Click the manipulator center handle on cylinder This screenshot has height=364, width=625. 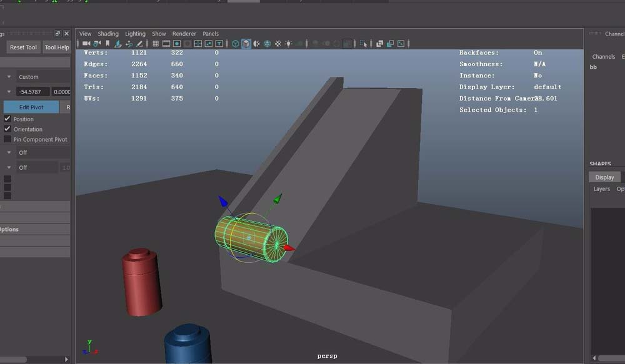(x=249, y=238)
